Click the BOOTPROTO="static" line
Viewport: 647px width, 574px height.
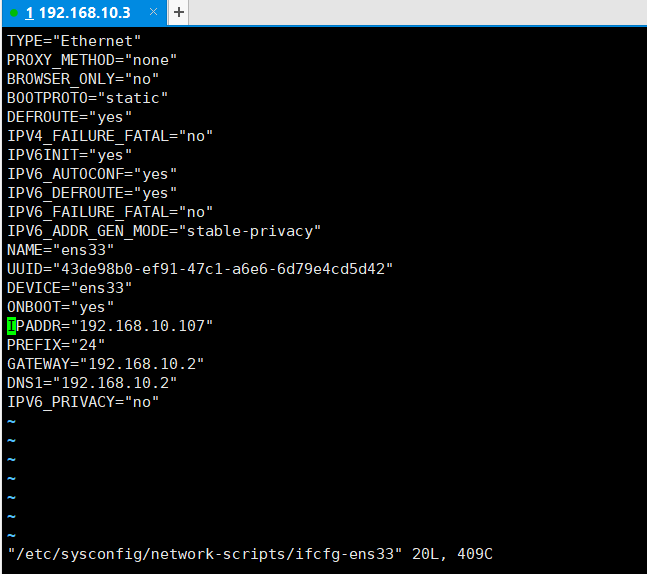[x=87, y=98]
